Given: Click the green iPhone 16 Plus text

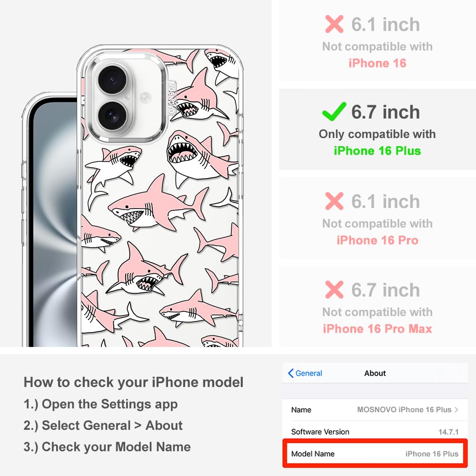Looking at the screenshot, I should (377, 151).
